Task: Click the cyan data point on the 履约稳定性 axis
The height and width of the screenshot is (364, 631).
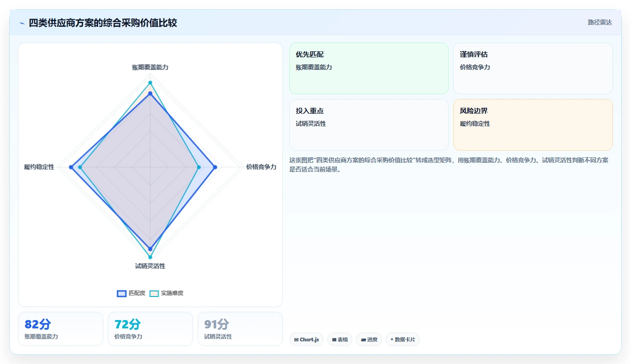Action: tap(80, 167)
